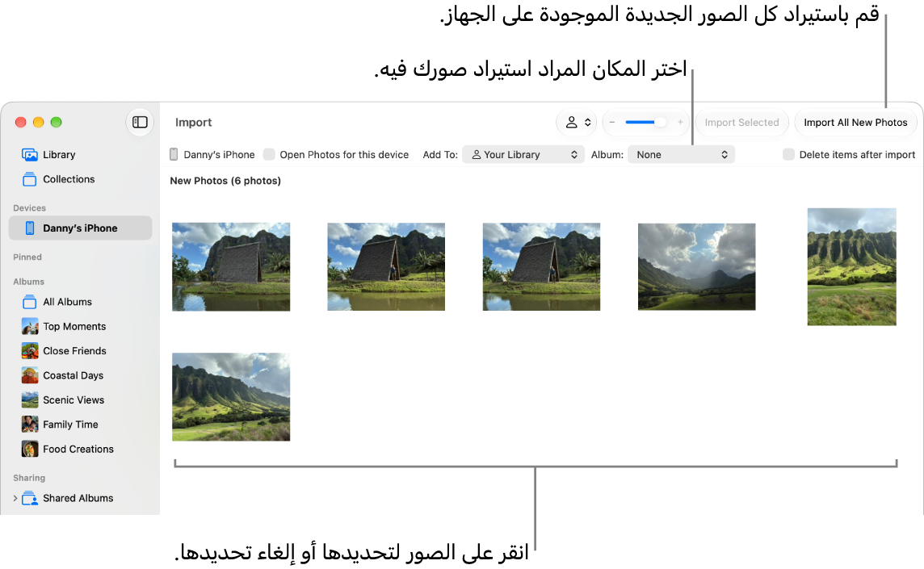The image size is (924, 569).
Task: Click the All Albums folder icon
Action: [x=29, y=302]
